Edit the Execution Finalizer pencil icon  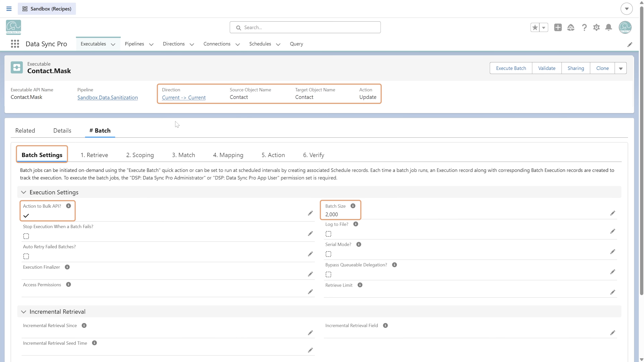click(x=310, y=274)
